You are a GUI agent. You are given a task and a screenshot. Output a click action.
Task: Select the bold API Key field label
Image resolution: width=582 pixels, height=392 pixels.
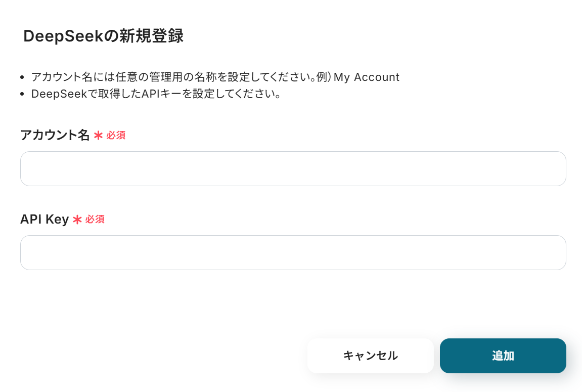(x=44, y=220)
